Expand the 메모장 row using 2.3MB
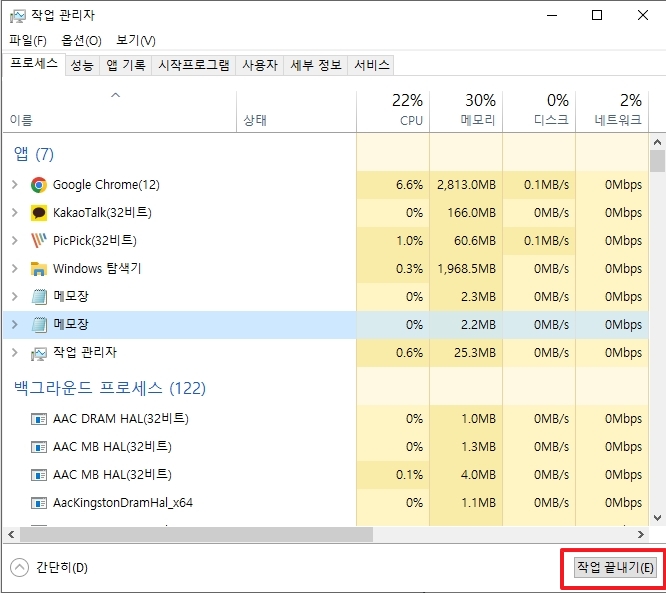 click(x=15, y=296)
